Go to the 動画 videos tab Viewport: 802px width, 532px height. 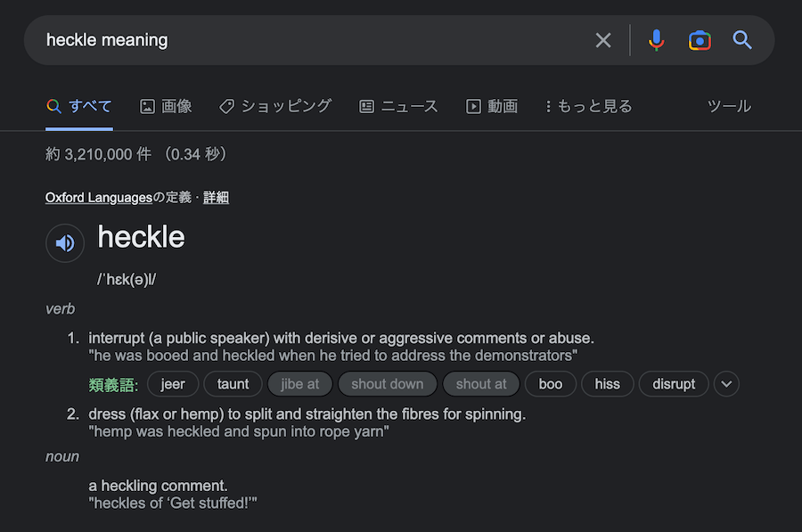pyautogui.click(x=492, y=107)
